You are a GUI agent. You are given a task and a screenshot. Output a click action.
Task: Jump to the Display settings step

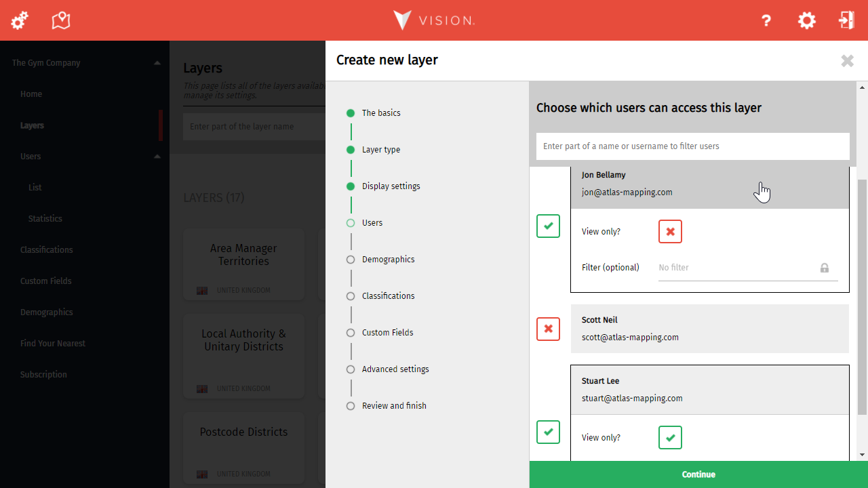[391, 186]
